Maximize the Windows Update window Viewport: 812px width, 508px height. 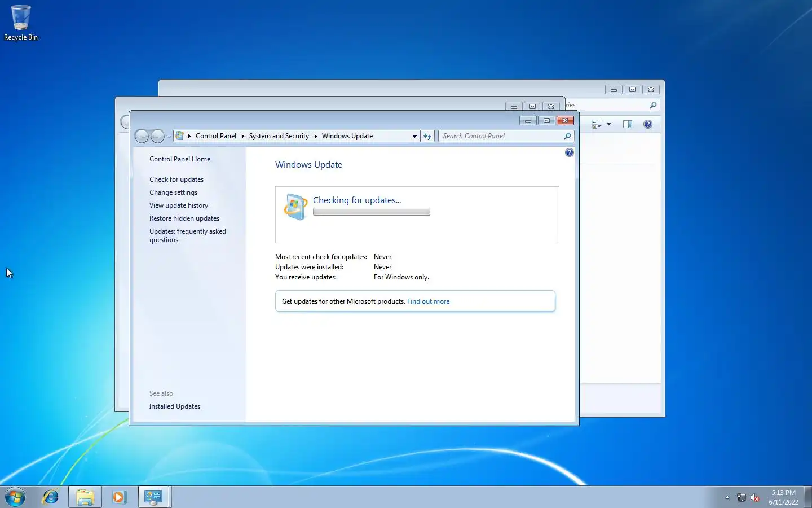tap(546, 120)
